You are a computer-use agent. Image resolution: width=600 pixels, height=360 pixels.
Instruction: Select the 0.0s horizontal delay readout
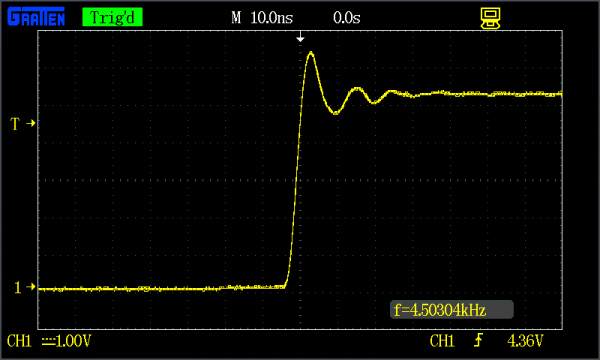click(347, 18)
